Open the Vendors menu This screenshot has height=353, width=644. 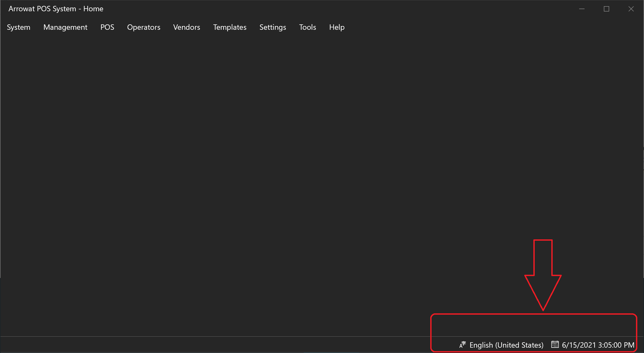point(186,27)
